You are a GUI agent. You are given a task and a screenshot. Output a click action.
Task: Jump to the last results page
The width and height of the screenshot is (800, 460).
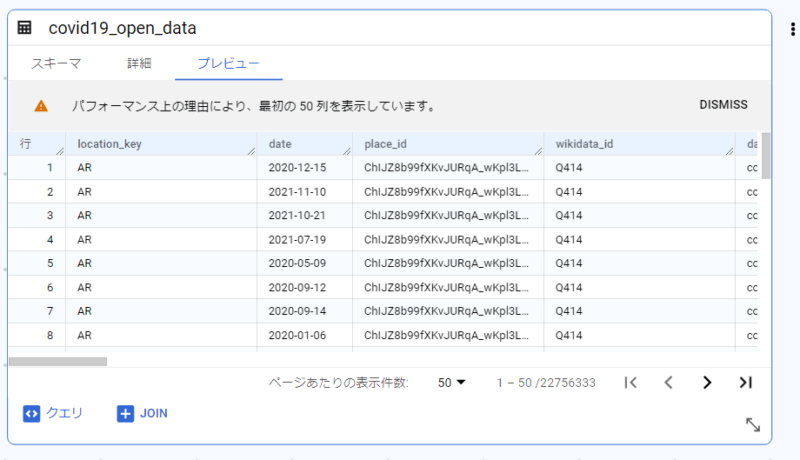[745, 382]
